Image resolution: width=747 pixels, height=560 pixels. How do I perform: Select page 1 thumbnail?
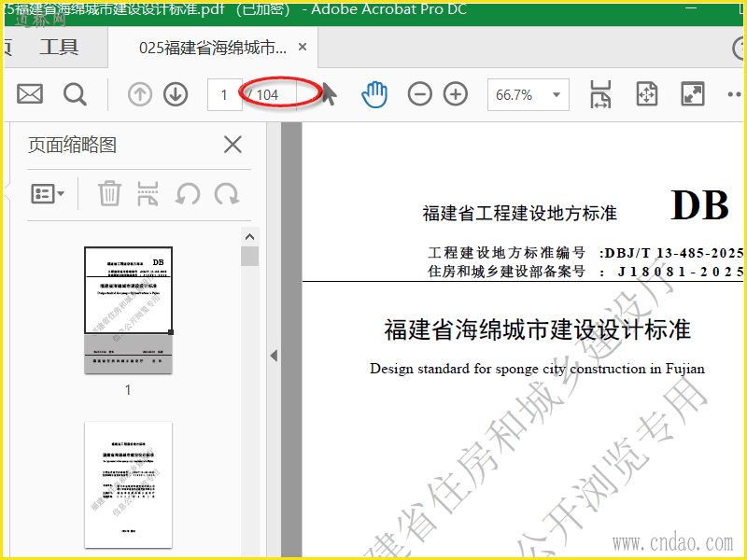click(x=128, y=310)
